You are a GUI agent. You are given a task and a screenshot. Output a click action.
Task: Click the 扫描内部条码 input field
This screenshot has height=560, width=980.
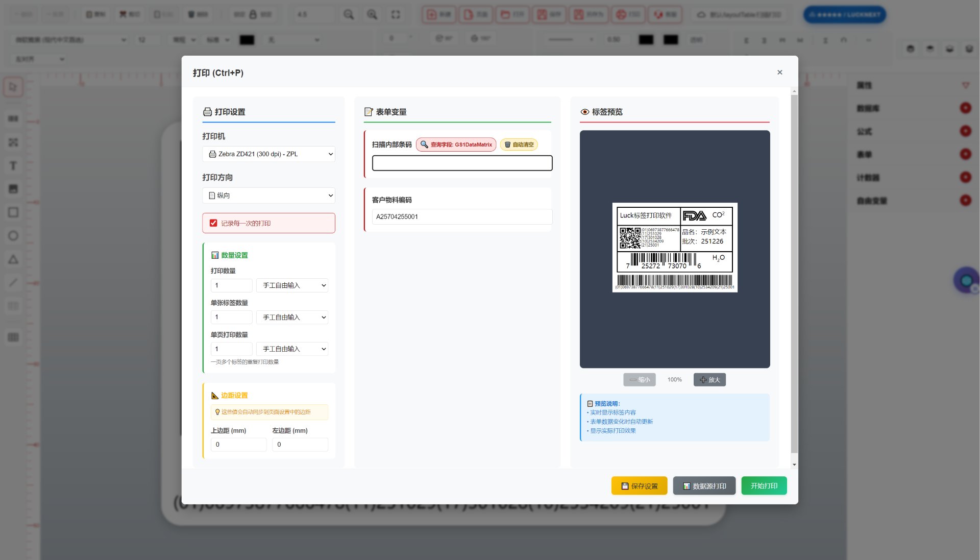point(462,163)
